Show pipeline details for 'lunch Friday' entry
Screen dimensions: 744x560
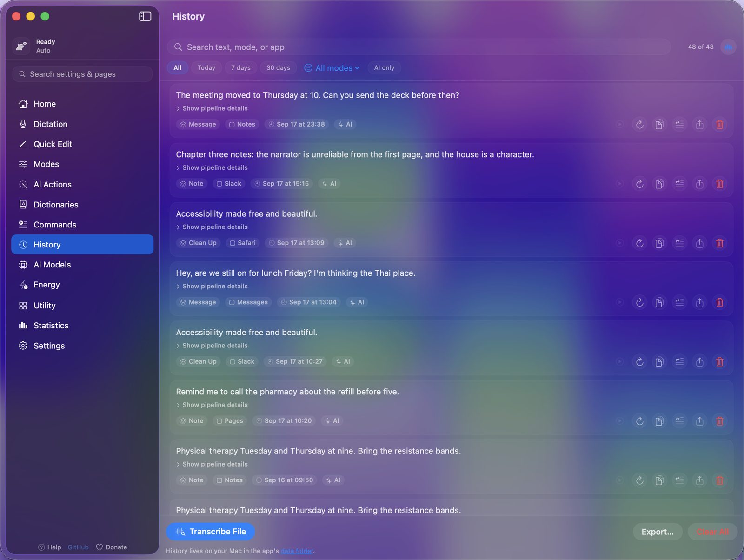[212, 286]
